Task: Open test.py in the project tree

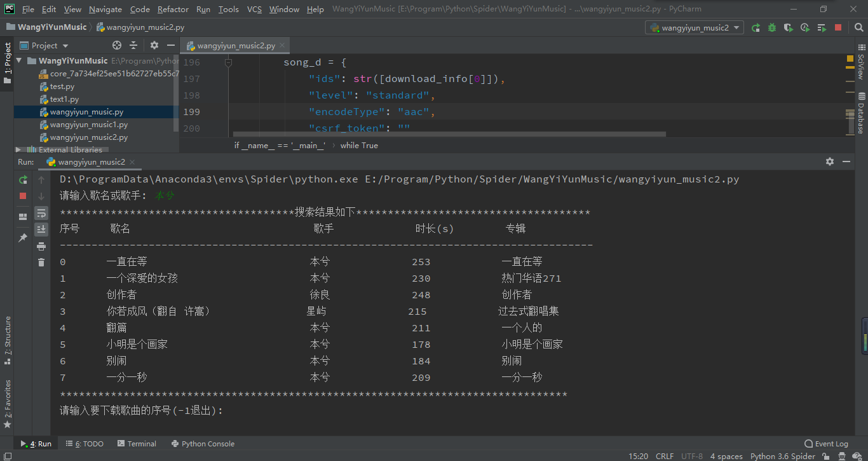Action: (x=62, y=86)
